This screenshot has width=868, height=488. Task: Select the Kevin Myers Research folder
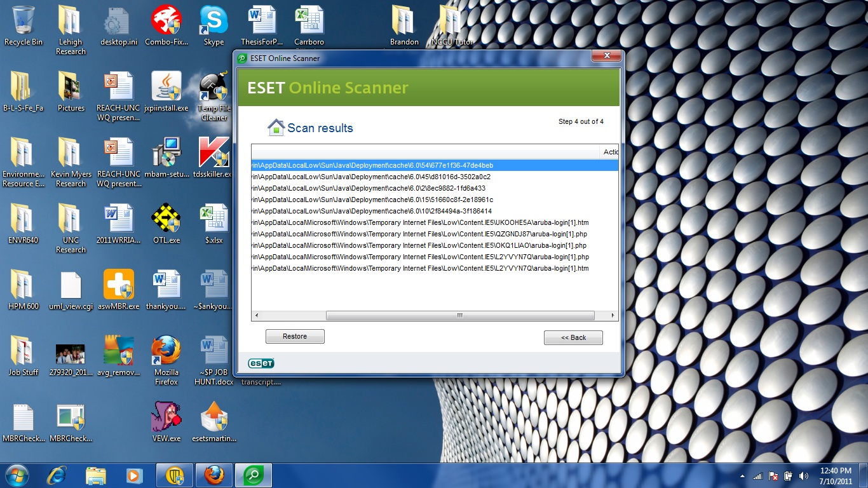(71, 163)
